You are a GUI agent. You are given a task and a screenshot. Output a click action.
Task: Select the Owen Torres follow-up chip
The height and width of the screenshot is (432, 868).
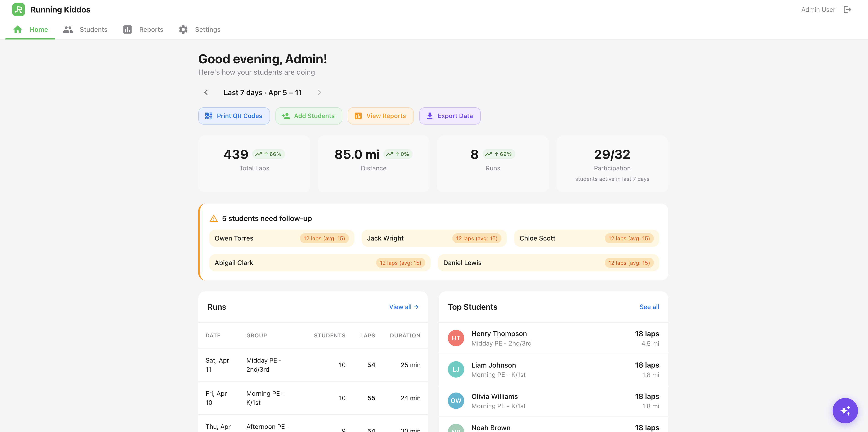282,238
